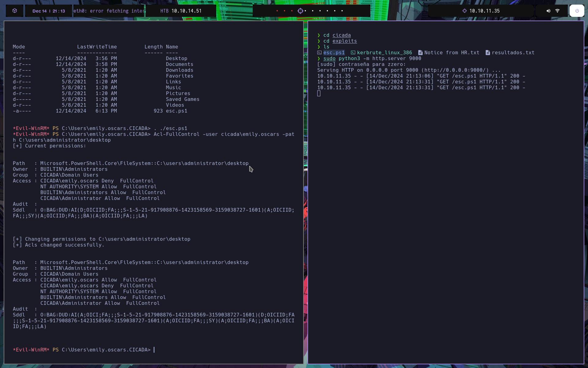Viewport: 588px width, 368px height.
Task: Select the active workspace crosshair indicator
Action: tap(300, 11)
